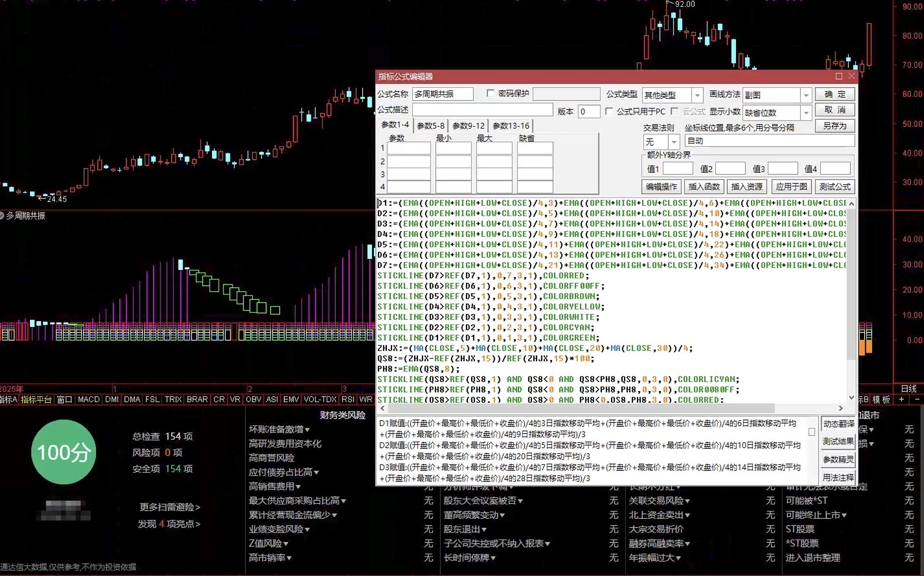Click the 版本 input field

[x=588, y=111]
